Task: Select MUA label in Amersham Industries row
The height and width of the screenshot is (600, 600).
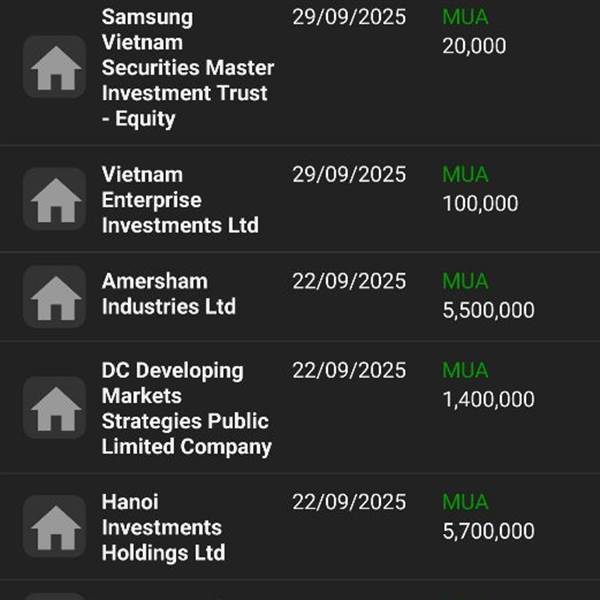Action: pyautogui.click(x=465, y=281)
